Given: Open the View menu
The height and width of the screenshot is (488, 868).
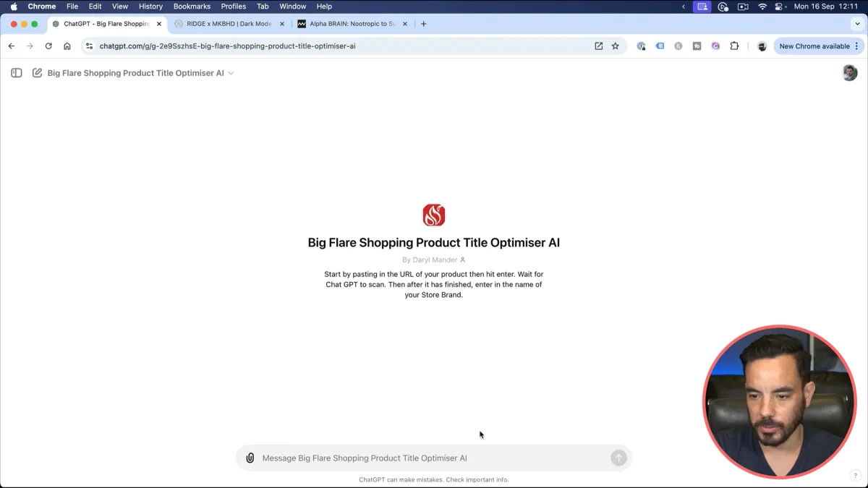Looking at the screenshot, I should (x=120, y=7).
